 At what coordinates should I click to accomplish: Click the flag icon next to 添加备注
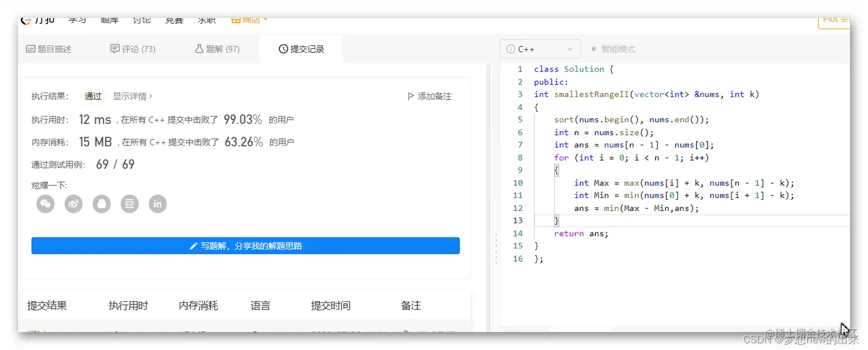(410, 96)
